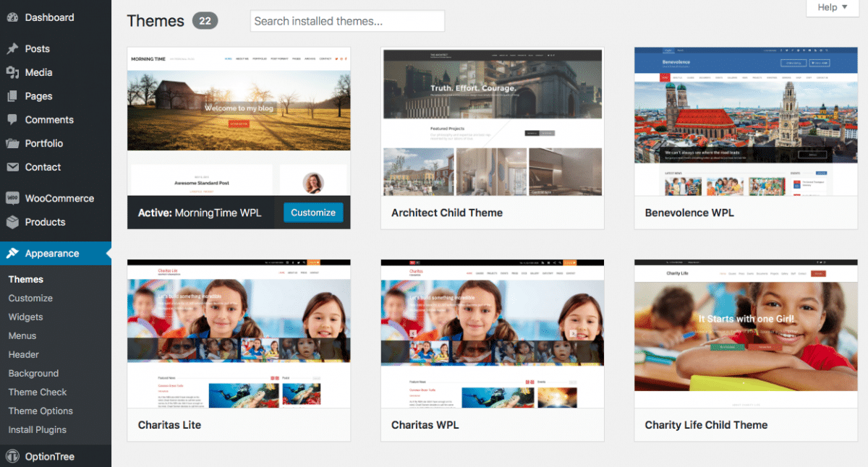Open the Install Plugins link
868x467 pixels.
(x=38, y=430)
